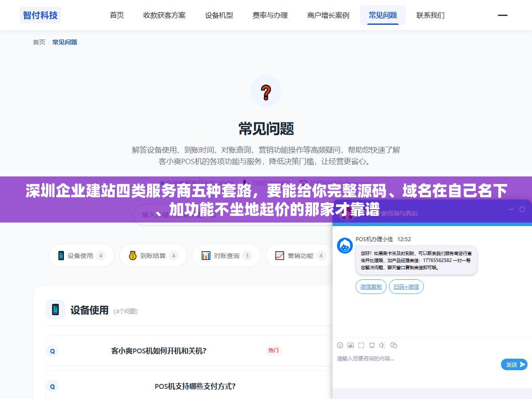Maximize the chat consultation window
The width and height of the screenshot is (532, 399).
pyautogui.click(x=522, y=209)
